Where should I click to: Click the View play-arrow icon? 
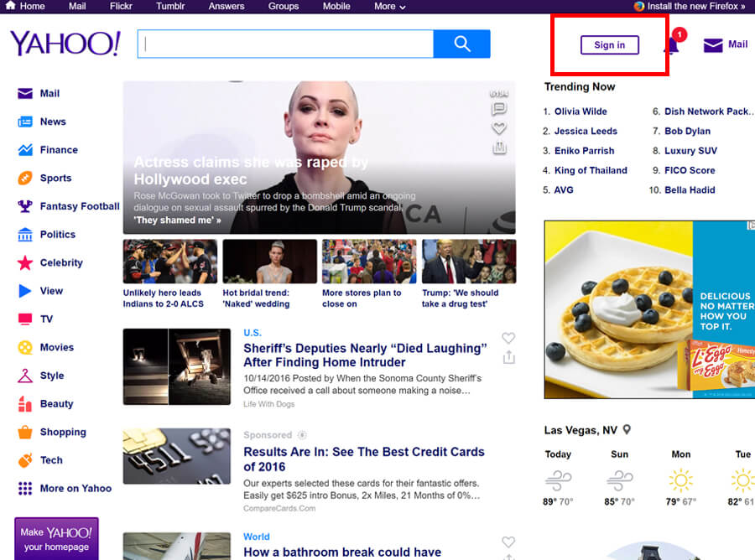click(x=25, y=291)
